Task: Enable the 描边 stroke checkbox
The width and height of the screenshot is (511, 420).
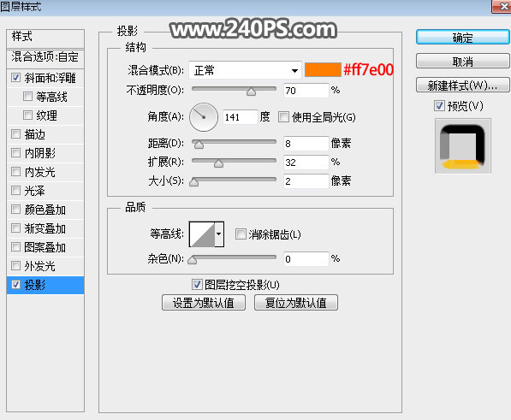Action: [x=15, y=134]
